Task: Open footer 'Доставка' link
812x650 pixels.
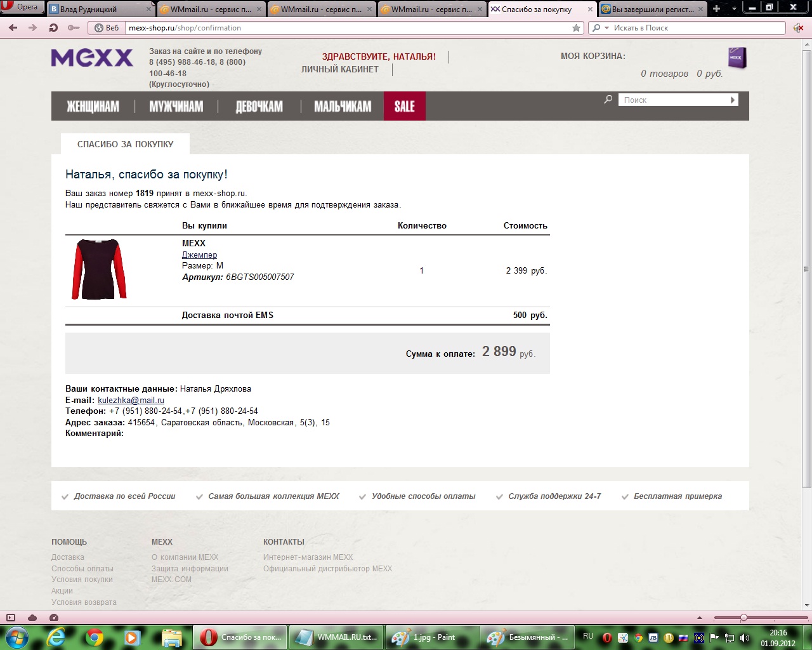Action: pyautogui.click(x=68, y=557)
